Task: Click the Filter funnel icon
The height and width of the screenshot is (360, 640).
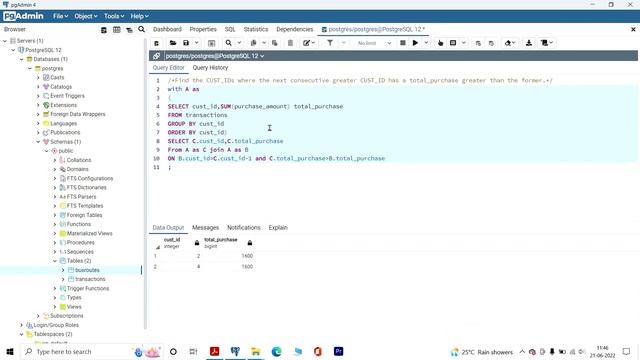Action: pos(330,43)
